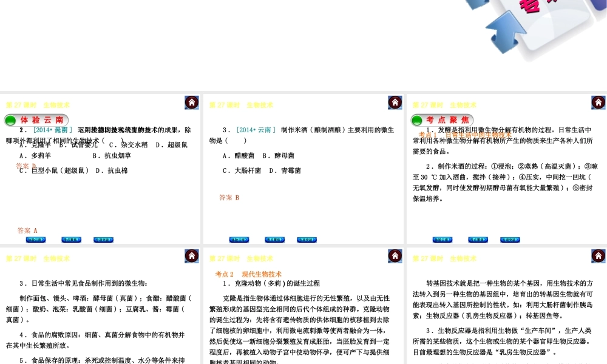Click the 第27课时 生物技术 header on 现代生物技术 slide
The height and width of the screenshot is (364, 607).
pyautogui.click(x=241, y=259)
